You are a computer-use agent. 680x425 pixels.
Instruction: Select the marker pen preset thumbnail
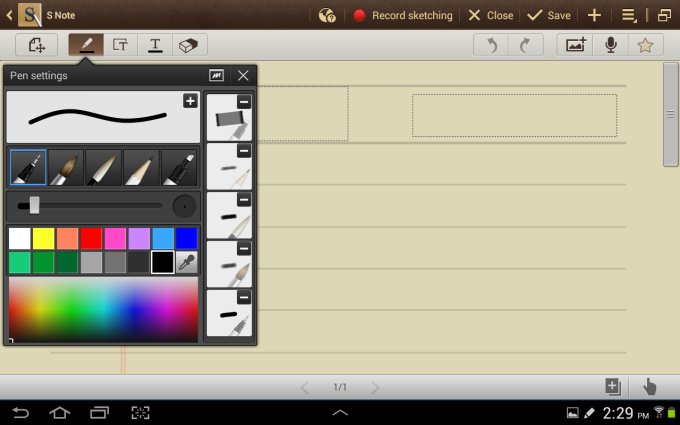[229, 118]
